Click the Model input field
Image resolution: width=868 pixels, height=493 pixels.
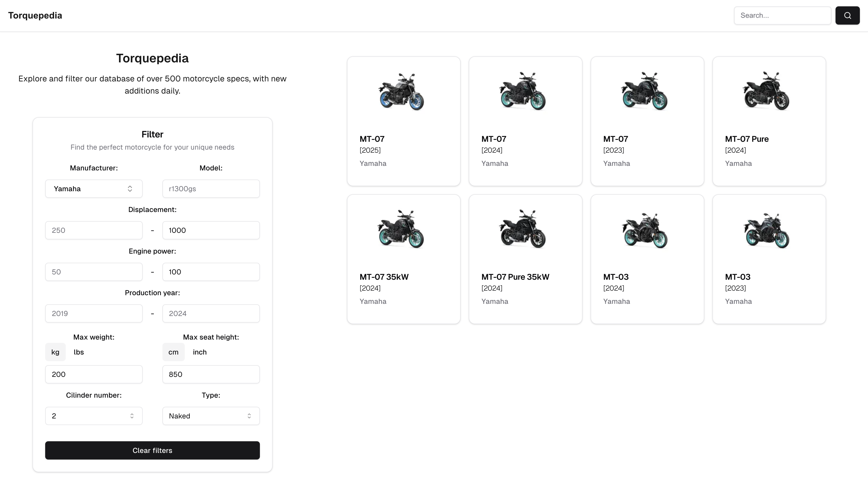(211, 189)
